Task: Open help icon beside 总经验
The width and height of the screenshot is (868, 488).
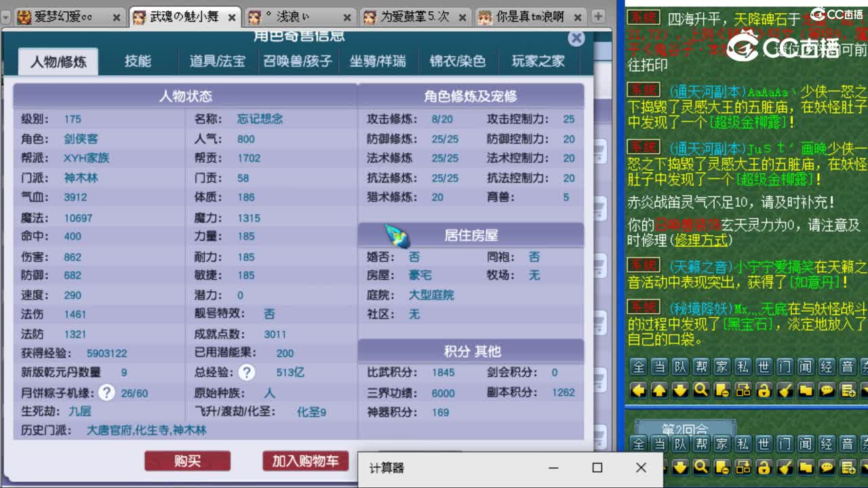Action: [247, 372]
